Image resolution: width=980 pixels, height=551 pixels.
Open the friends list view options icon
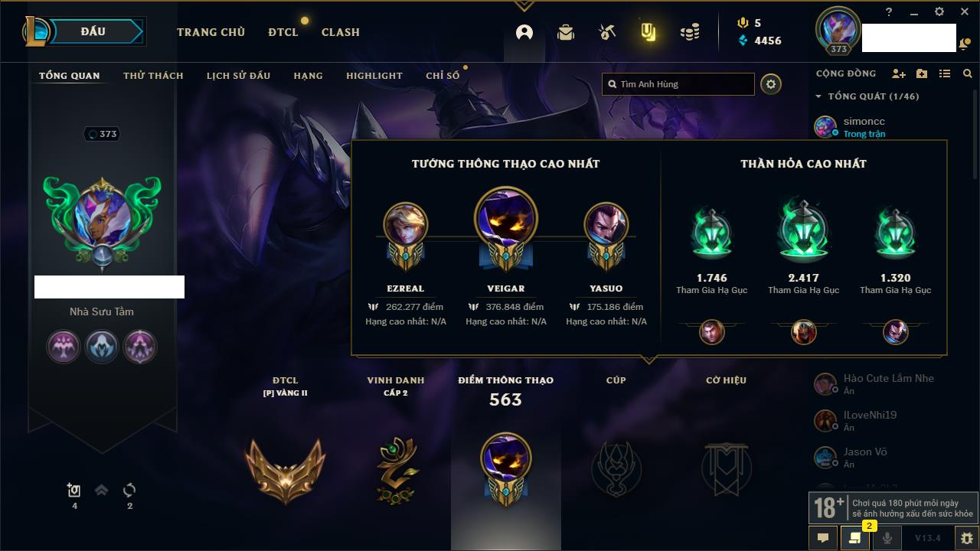(945, 73)
